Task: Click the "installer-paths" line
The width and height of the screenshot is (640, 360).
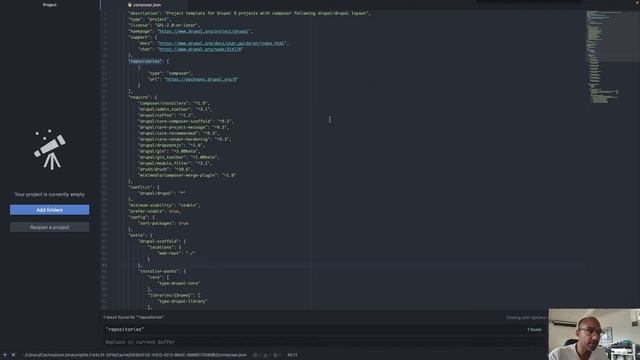Action: point(162,271)
